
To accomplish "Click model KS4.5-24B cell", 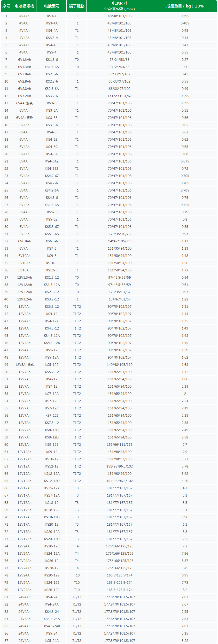I will [52, 626].
